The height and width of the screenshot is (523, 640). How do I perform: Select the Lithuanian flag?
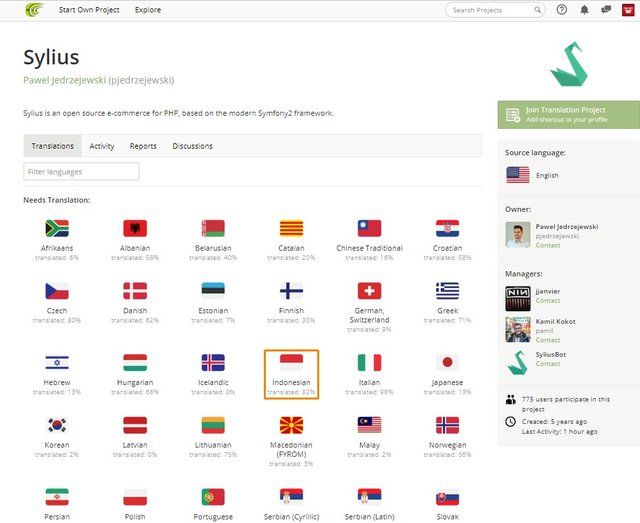(x=213, y=425)
